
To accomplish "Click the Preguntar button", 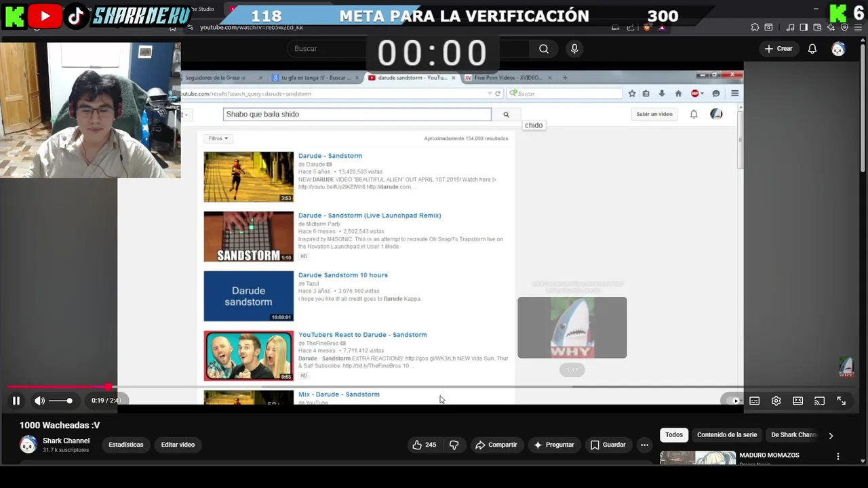I will click(554, 445).
